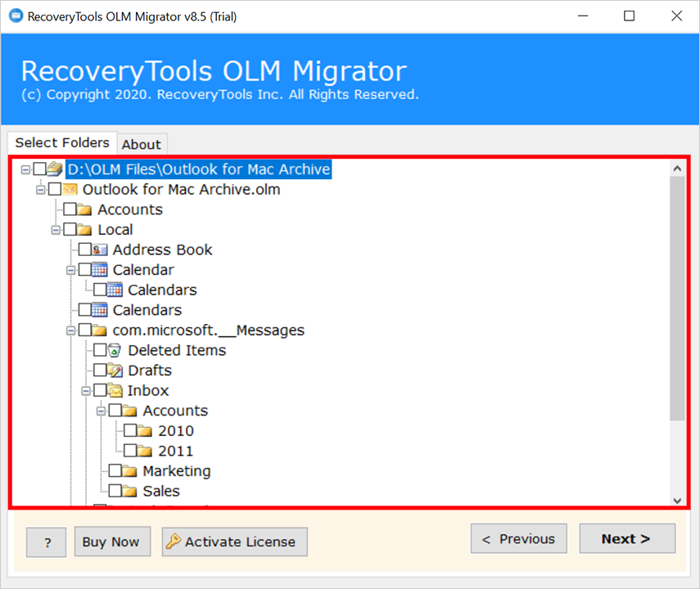
Task: Click the tree scrollbar up arrow
Action: [677, 169]
